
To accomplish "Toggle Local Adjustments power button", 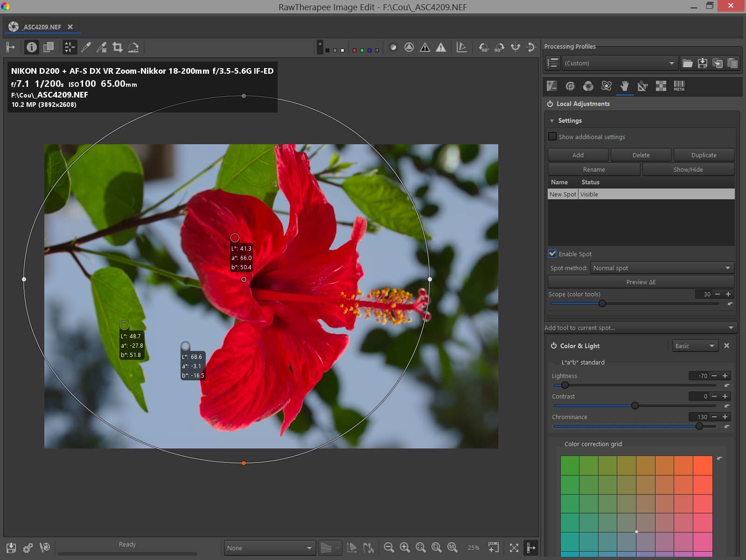I will [x=550, y=104].
